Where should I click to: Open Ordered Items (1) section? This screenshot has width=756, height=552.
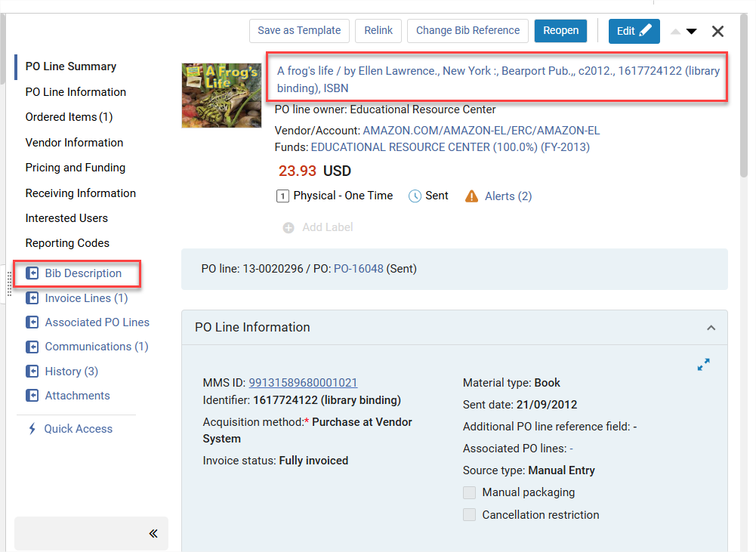(69, 117)
